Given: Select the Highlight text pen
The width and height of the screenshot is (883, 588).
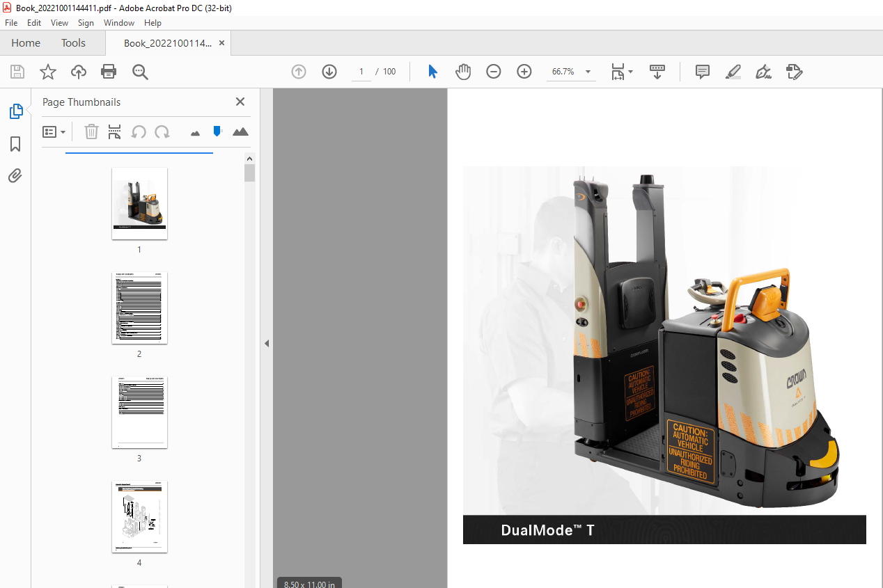Looking at the screenshot, I should click(733, 72).
